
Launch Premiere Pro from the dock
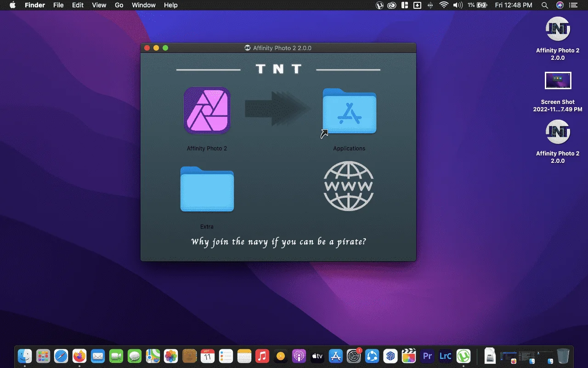427,356
